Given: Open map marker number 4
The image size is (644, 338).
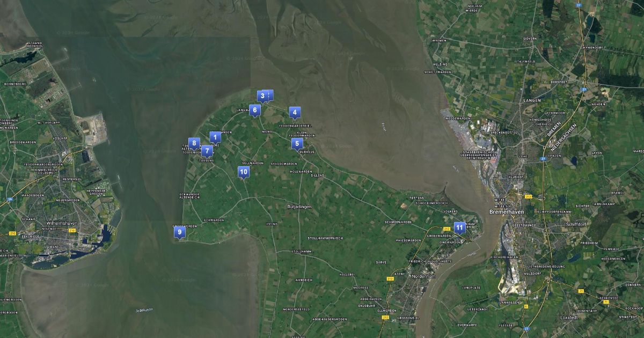Looking at the screenshot, I should (294, 112).
